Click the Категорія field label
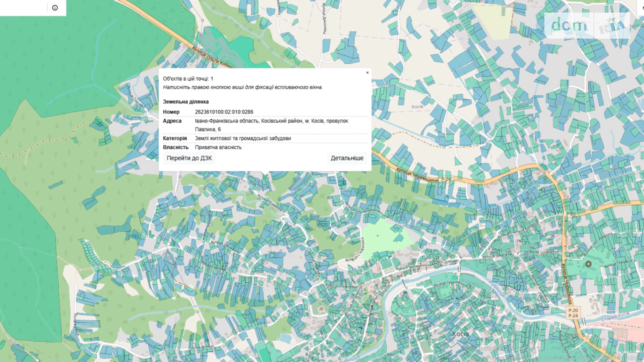 (175, 138)
